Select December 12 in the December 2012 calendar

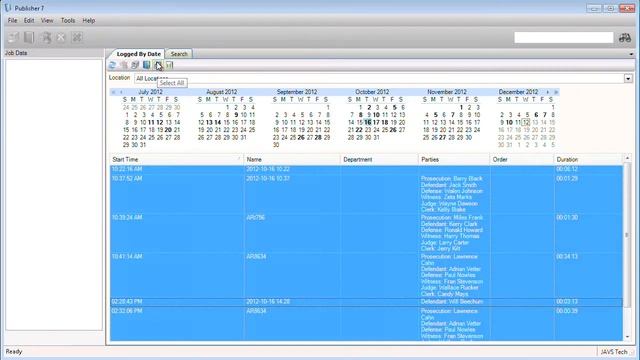coord(526,122)
